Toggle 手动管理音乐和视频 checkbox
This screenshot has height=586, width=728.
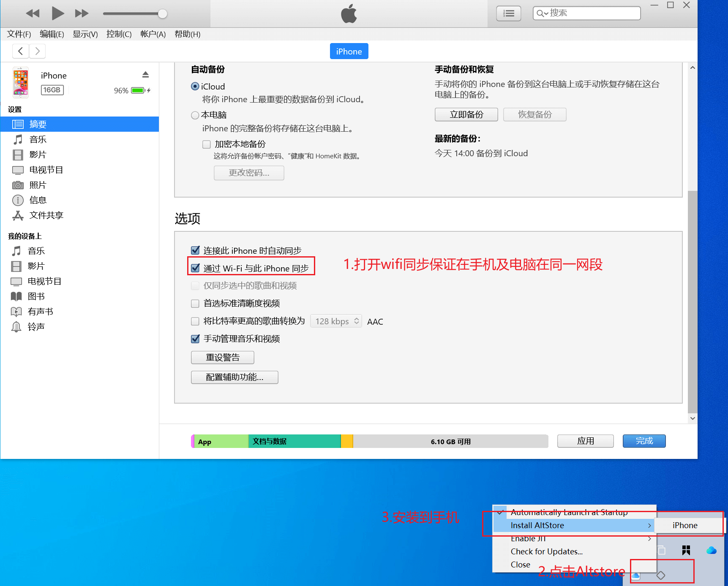point(195,339)
